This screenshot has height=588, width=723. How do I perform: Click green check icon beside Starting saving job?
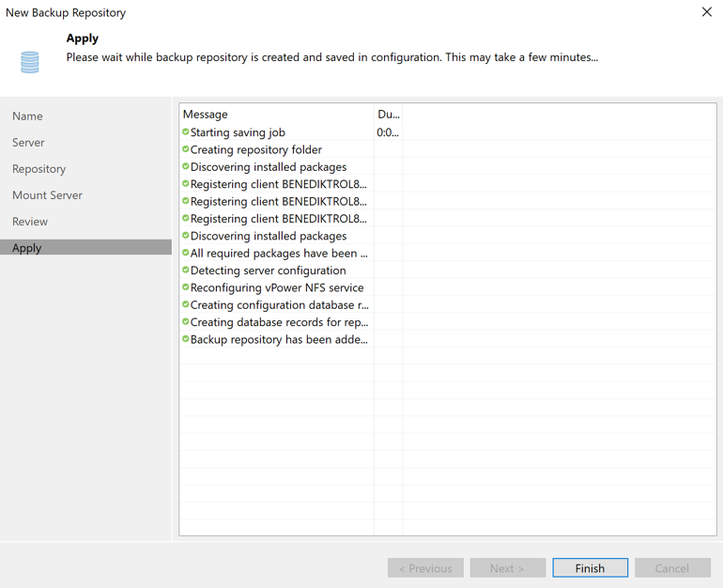click(186, 132)
